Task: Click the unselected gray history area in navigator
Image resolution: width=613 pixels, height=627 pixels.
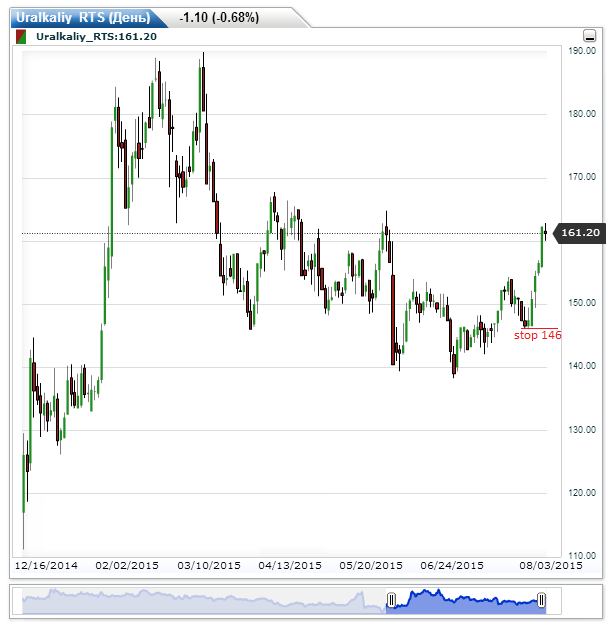Action: 204,601
